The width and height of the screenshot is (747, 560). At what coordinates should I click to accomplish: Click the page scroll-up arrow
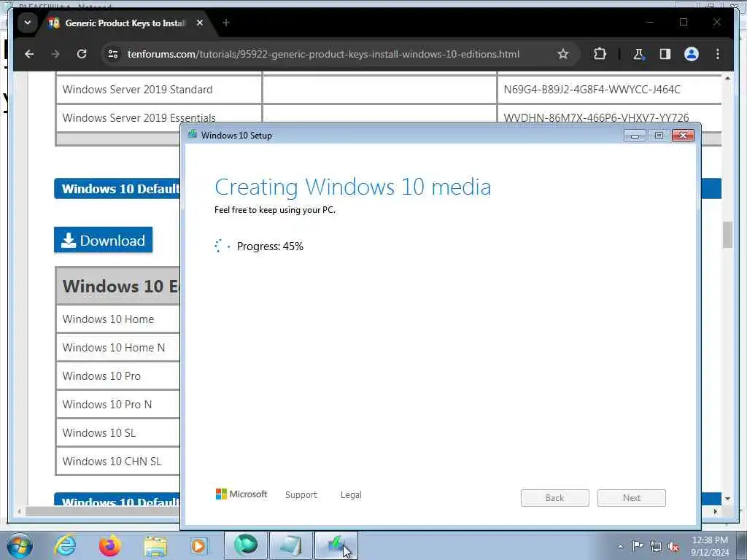727,78
